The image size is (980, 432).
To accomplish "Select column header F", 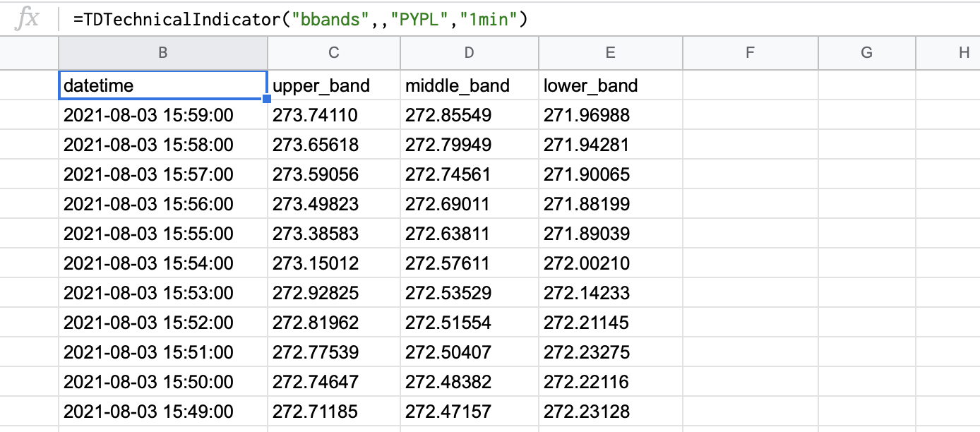I will click(x=750, y=52).
